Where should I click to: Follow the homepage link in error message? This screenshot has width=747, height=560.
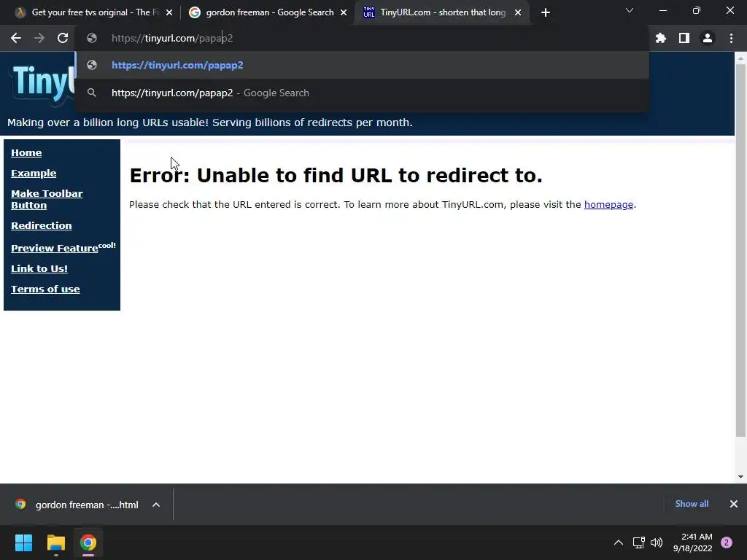pyautogui.click(x=608, y=204)
